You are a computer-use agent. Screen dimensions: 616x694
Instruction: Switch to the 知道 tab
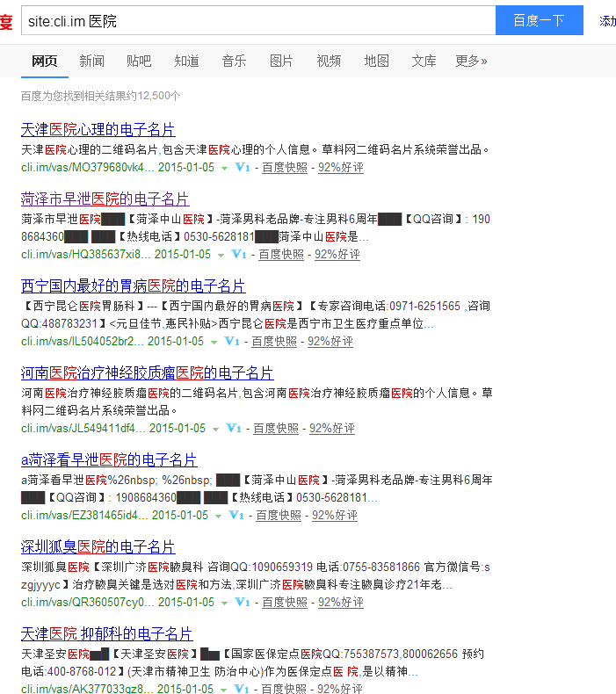pyautogui.click(x=187, y=61)
